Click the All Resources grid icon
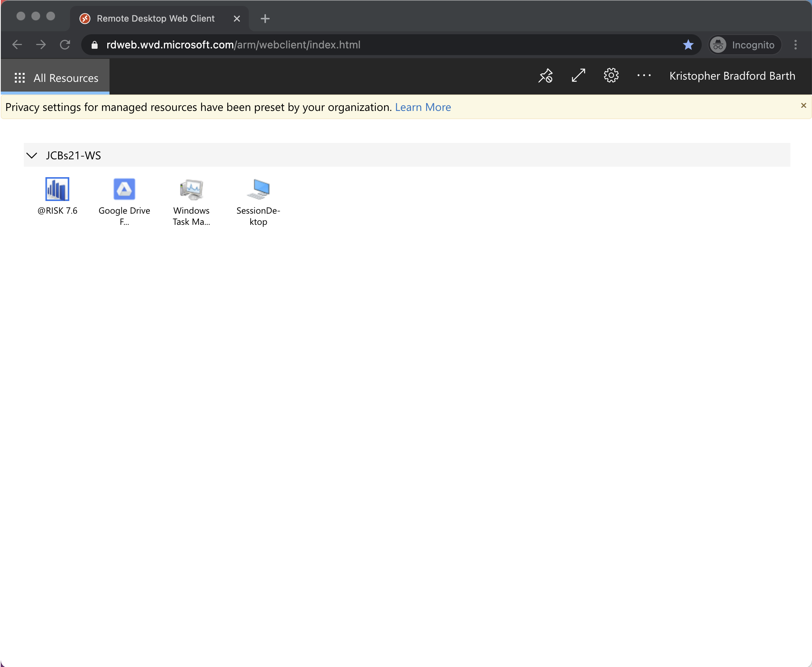Screen dimensions: 812x667 pyautogui.click(x=20, y=78)
